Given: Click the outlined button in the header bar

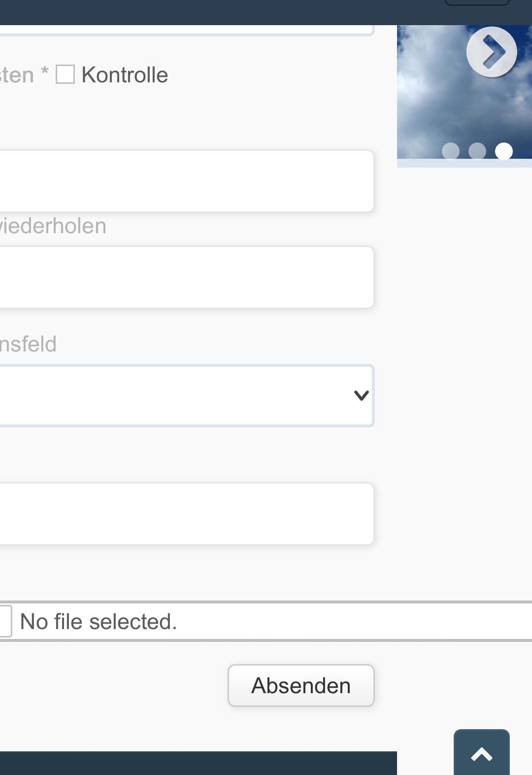Looking at the screenshot, I should click(x=477, y=2).
